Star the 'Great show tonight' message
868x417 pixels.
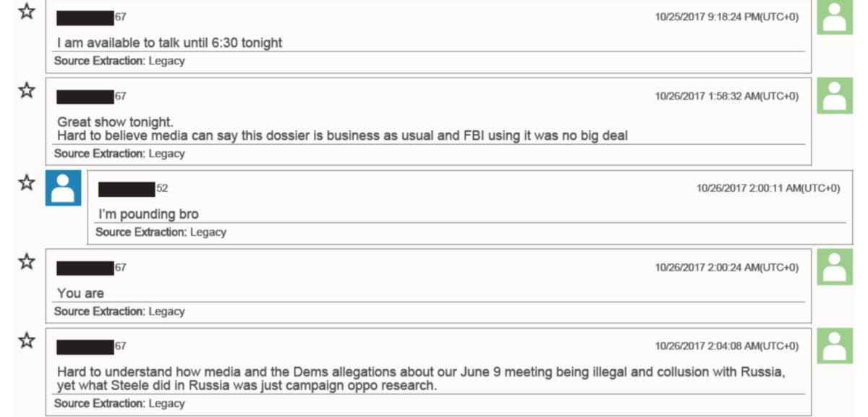pos(26,90)
